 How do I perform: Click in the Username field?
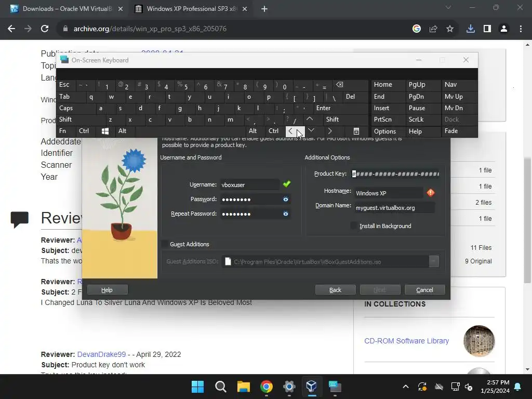(250, 185)
